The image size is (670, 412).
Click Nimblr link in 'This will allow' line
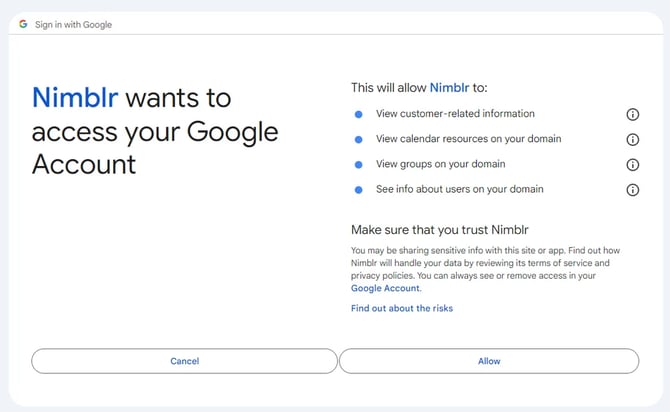449,88
